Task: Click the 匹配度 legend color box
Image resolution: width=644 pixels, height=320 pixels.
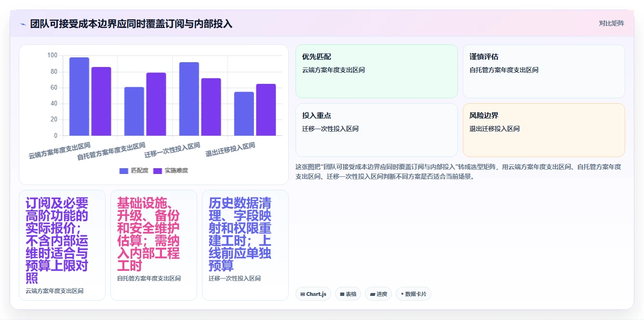Action: pyautogui.click(x=124, y=171)
